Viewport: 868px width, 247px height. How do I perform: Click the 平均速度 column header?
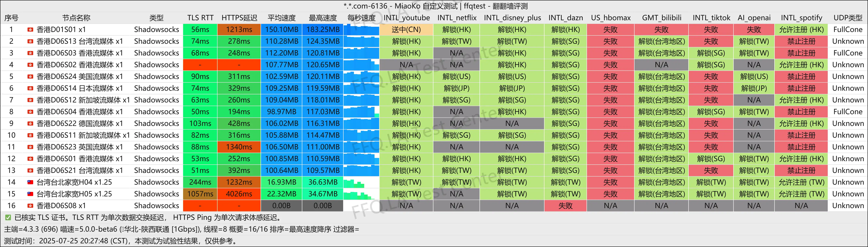pyautogui.click(x=282, y=18)
